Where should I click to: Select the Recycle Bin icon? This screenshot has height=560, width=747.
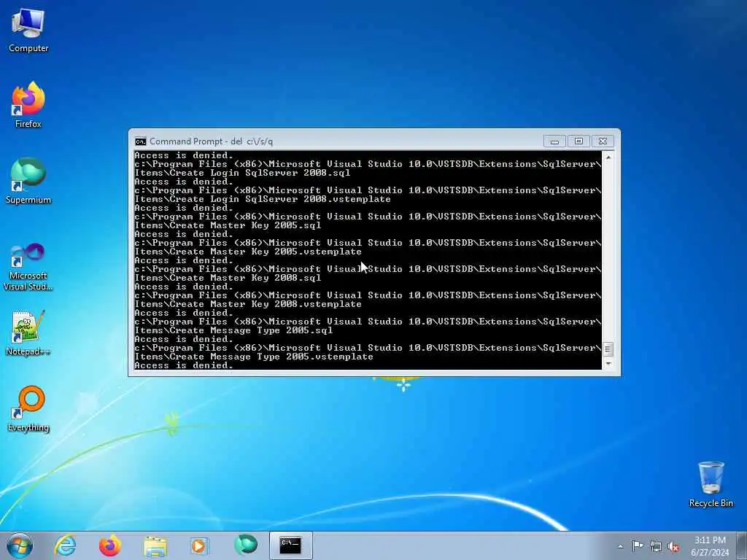coord(711,484)
